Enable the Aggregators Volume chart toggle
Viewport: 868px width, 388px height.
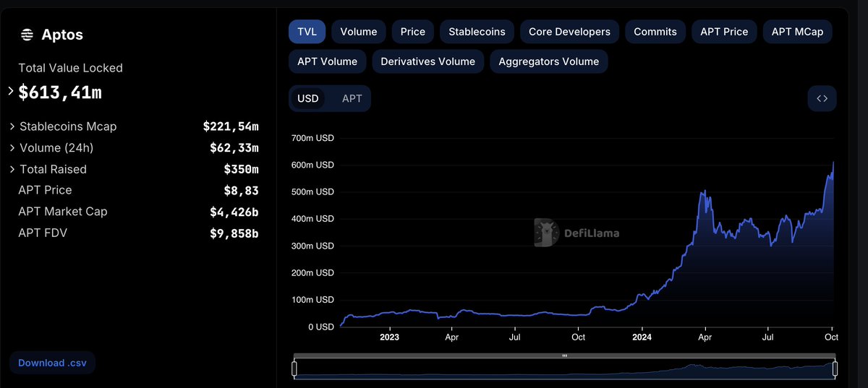point(549,61)
